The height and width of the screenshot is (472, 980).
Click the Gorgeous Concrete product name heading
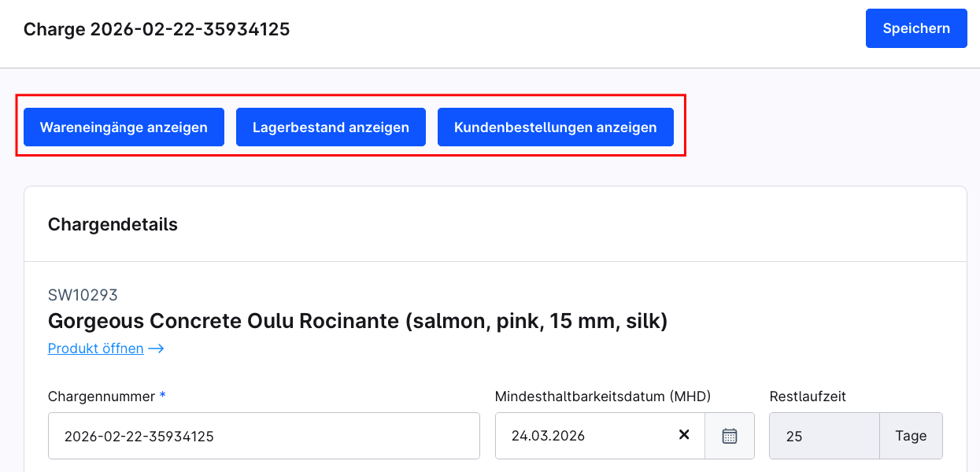[358, 321]
